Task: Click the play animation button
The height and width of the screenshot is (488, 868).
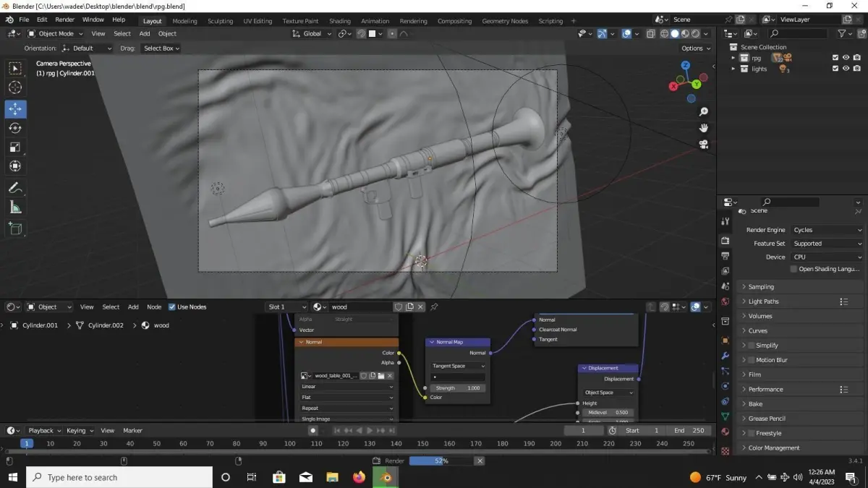Action: (369, 430)
